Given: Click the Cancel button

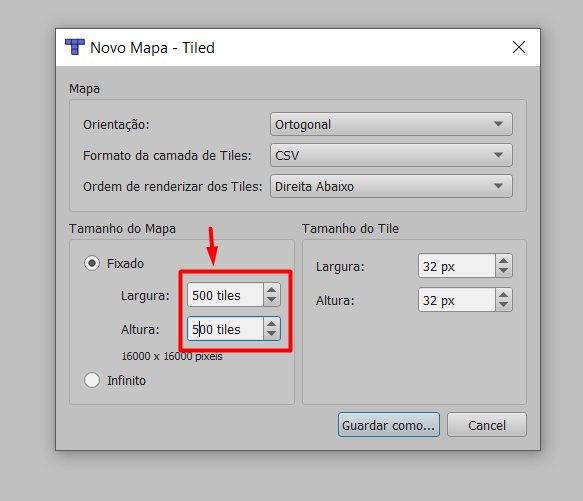Looking at the screenshot, I should 487,425.
